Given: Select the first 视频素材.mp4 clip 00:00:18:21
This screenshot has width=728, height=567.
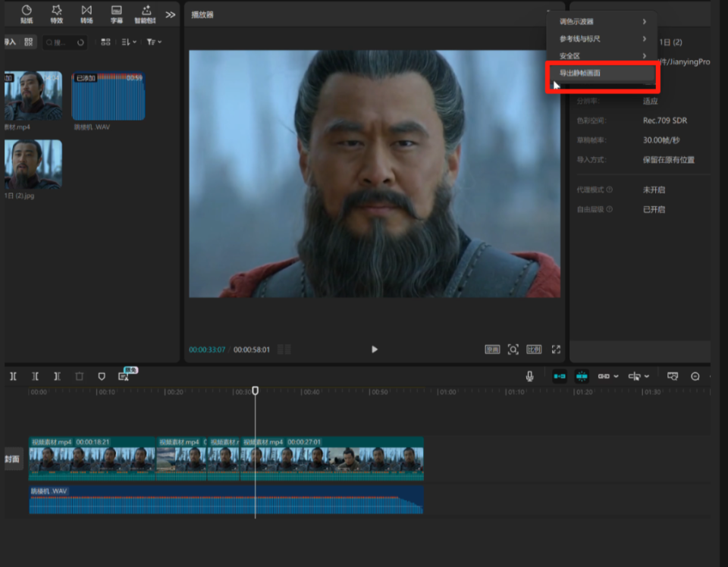Looking at the screenshot, I should 92,459.
